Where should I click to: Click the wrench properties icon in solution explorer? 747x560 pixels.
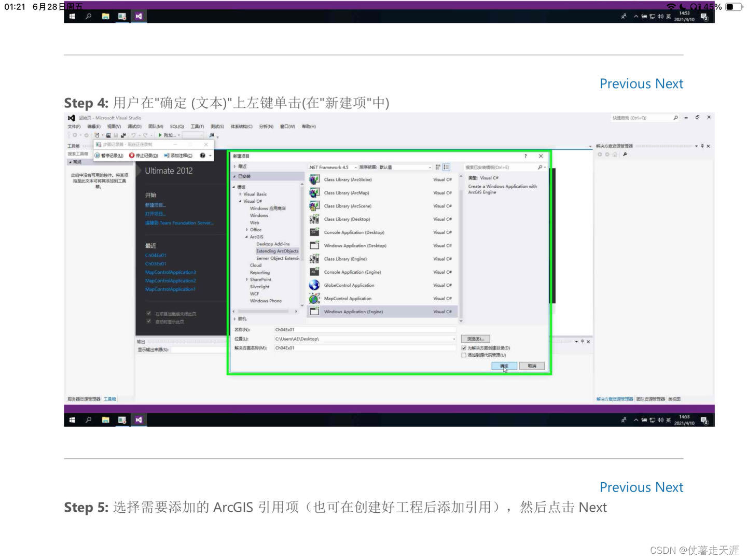tap(625, 155)
